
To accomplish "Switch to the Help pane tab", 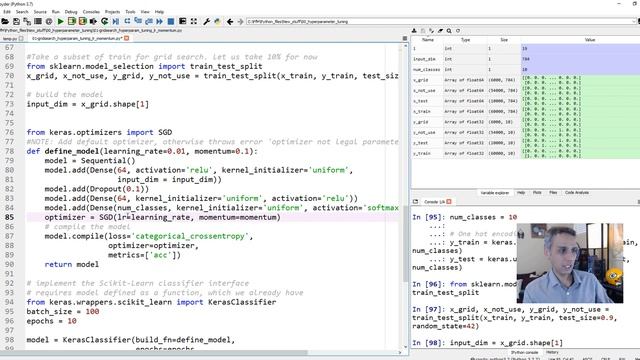I will click(521, 193).
